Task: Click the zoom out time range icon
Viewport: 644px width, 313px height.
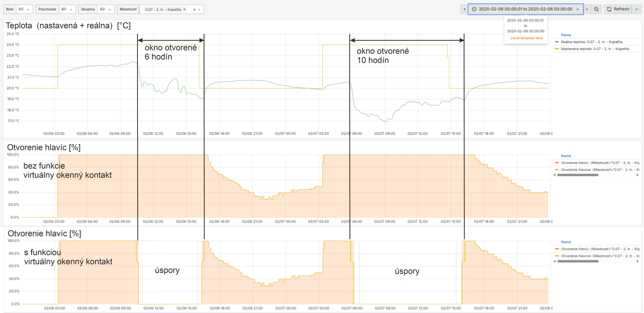Action: [596, 9]
